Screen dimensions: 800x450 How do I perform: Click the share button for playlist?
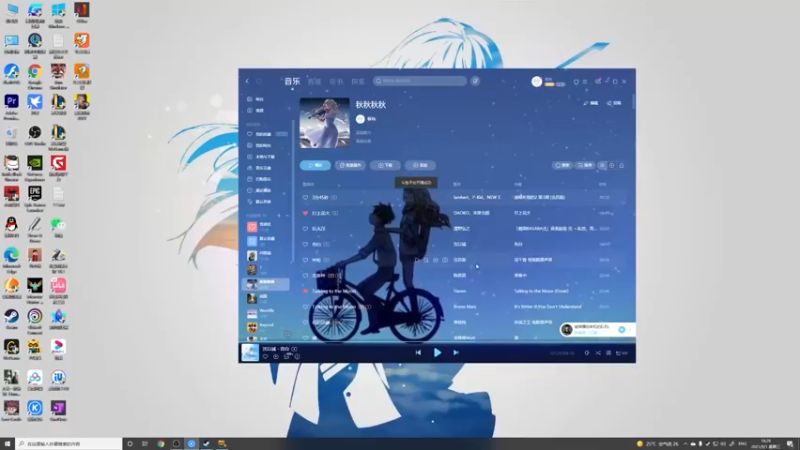614,103
